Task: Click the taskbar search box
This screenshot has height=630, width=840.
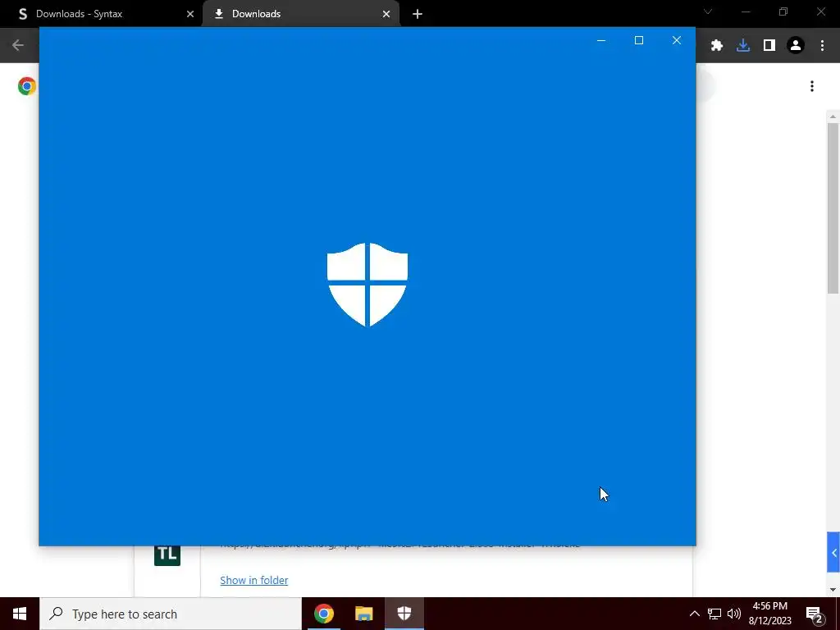Action: click(171, 614)
